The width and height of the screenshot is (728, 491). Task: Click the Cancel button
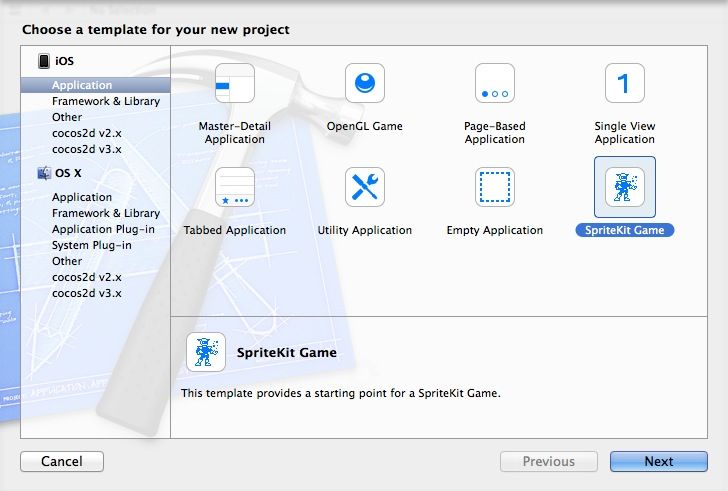62,461
